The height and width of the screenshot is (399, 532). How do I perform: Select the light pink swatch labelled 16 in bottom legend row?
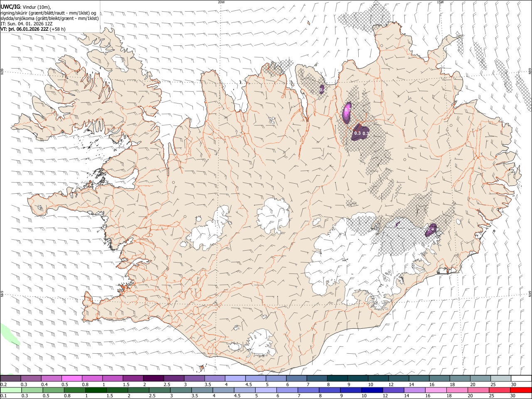435,390
